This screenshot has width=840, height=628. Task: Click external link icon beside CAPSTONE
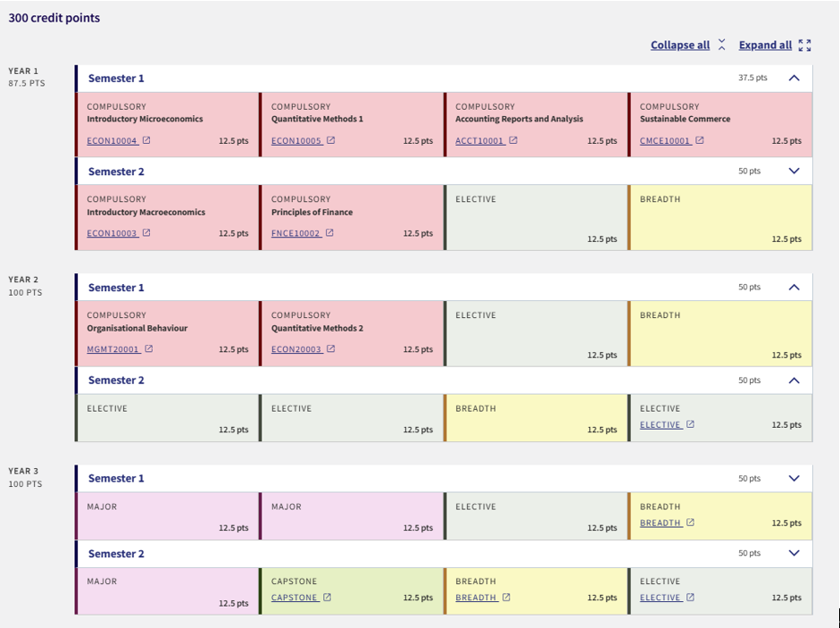point(327,598)
